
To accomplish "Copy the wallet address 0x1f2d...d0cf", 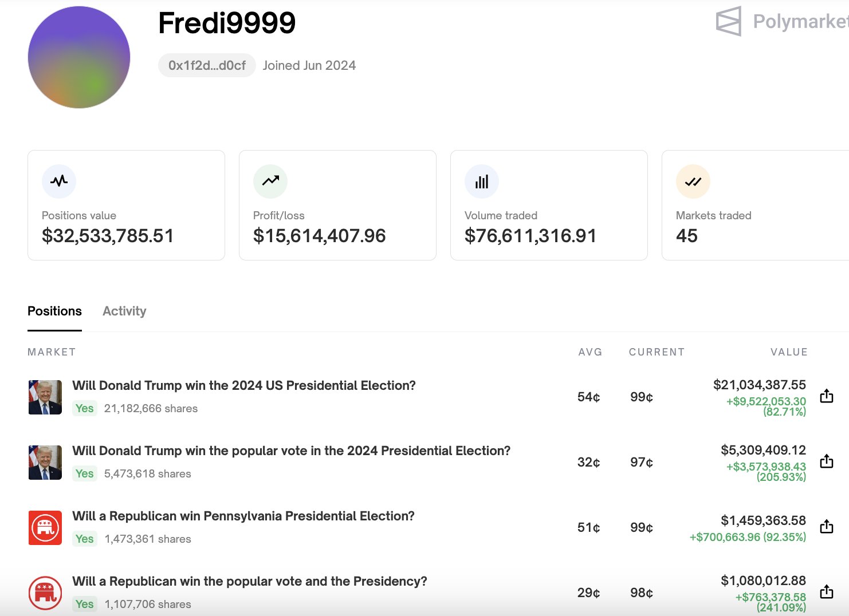I will click(x=207, y=66).
